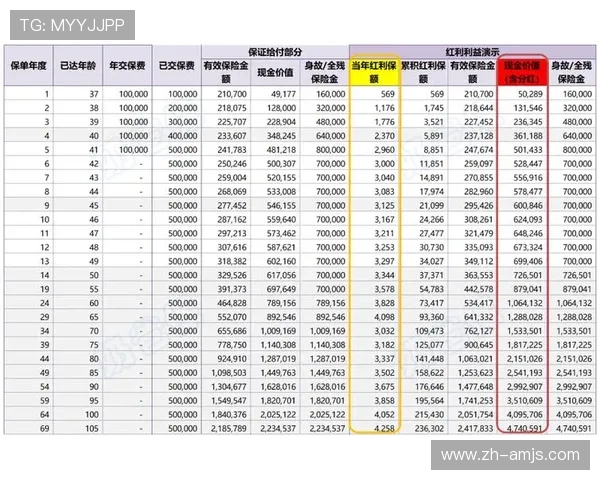Image resolution: width=600 pixels, height=480 pixels.
Task: Select the cell showing 2,185,789
Action: (226, 428)
